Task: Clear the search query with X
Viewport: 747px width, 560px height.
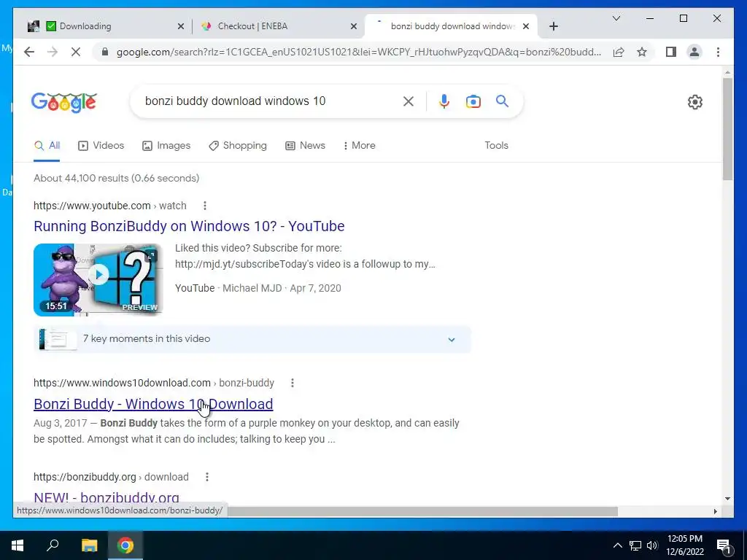Action: point(409,101)
